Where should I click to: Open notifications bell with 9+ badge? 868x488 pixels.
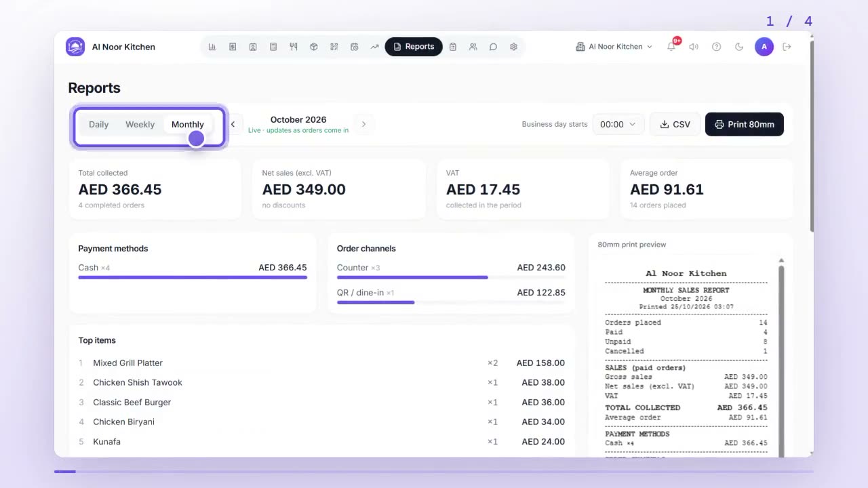pos(671,46)
